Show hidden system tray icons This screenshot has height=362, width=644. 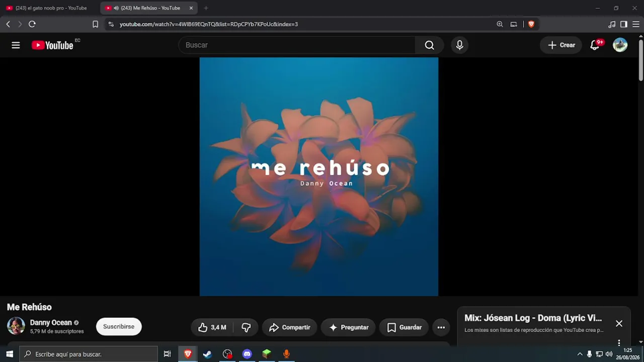click(580, 354)
